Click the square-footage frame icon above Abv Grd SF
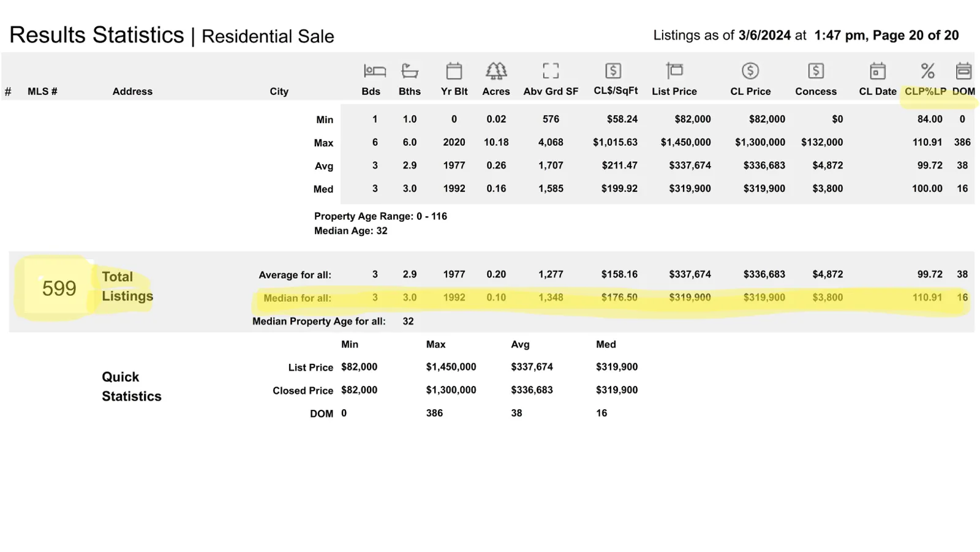This screenshot has width=980, height=552. (x=551, y=71)
